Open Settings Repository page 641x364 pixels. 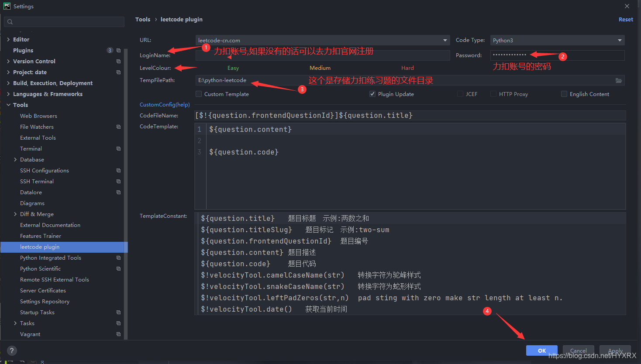[45, 302]
